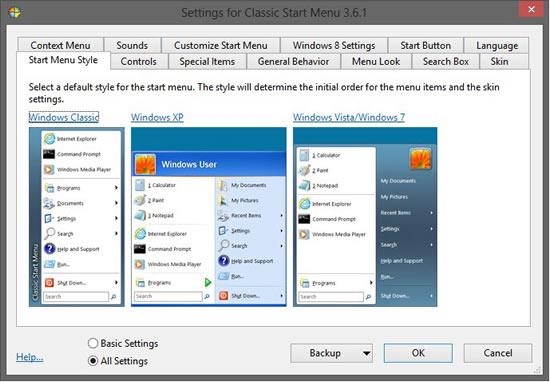Switch to the Customize Start Menu tab
Viewport: 550px width, 382px height.
coord(221,45)
